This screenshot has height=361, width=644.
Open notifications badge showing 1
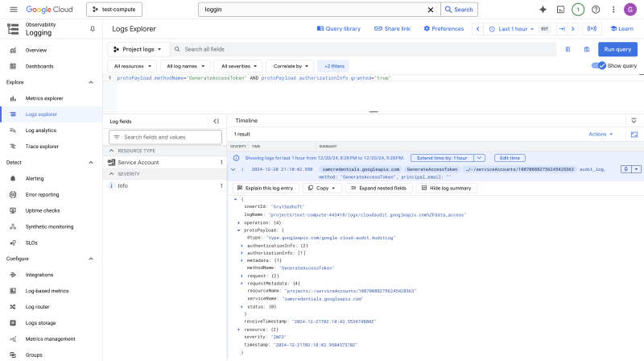pos(578,10)
